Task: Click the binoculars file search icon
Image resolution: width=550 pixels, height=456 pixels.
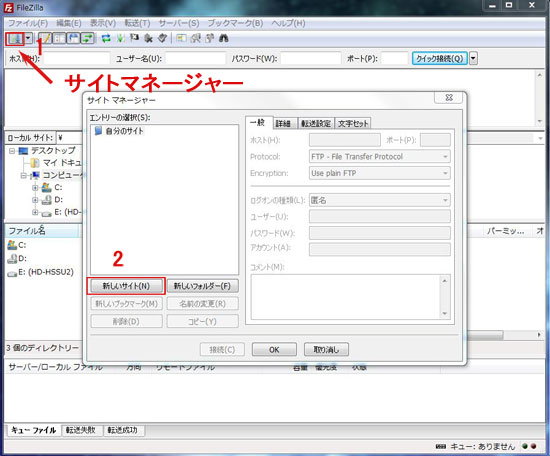Action: point(224,38)
